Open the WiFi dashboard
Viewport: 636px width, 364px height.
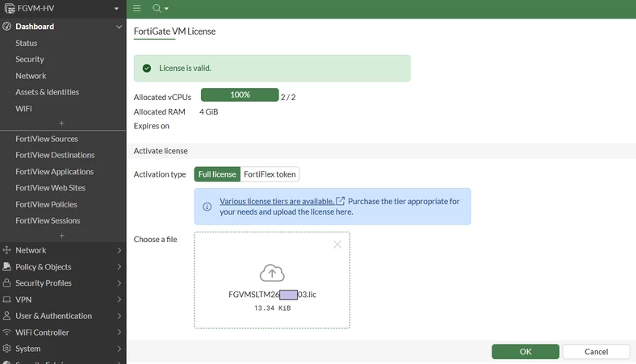click(x=23, y=109)
